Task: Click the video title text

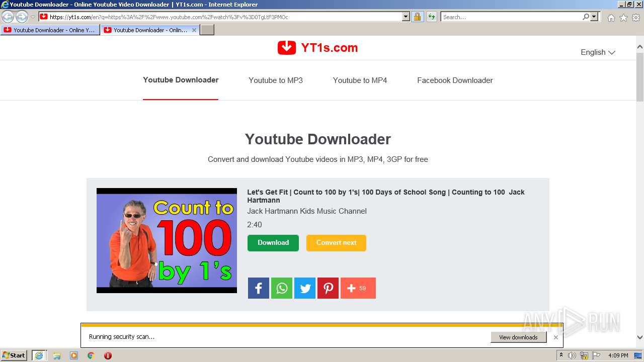Action: 386,196
